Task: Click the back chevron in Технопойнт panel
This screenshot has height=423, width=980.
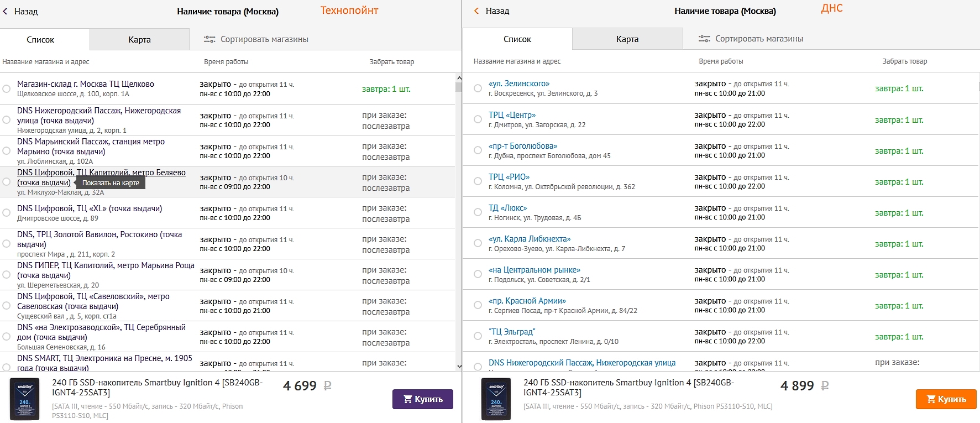Action: point(6,11)
